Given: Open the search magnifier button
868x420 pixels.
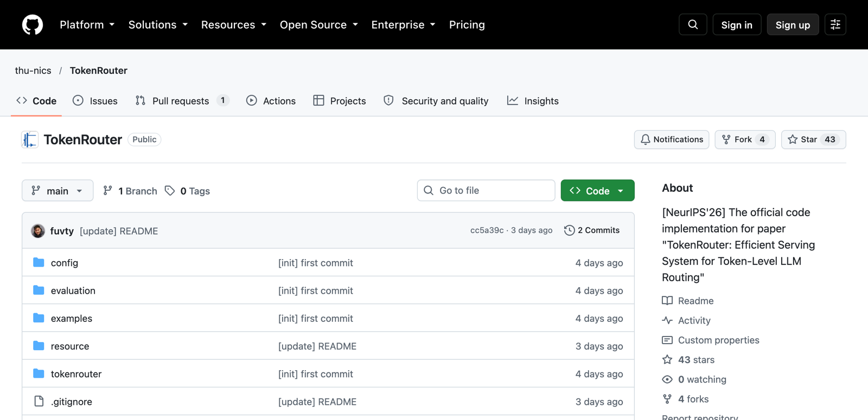Looking at the screenshot, I should click(693, 24).
